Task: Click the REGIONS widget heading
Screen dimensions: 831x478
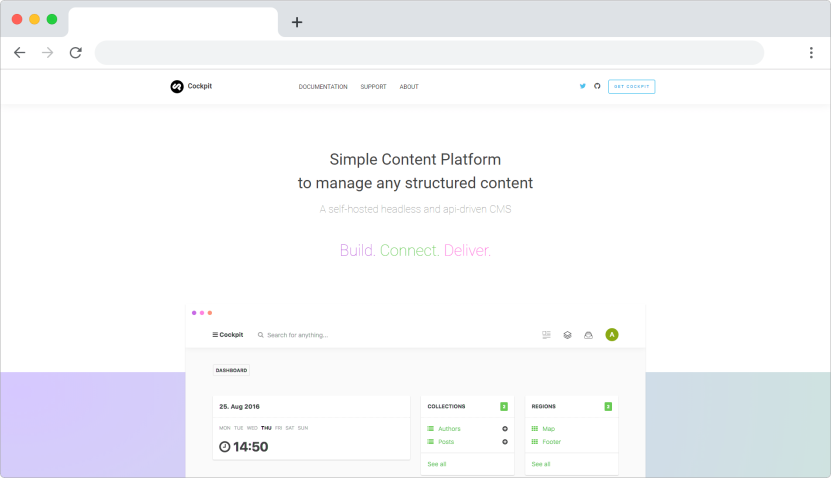Action: pos(544,406)
